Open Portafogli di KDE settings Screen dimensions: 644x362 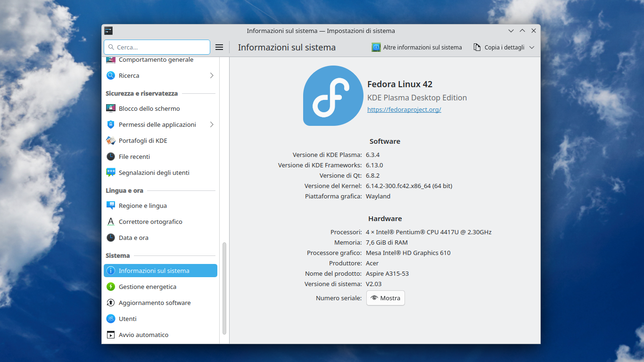[x=110, y=140]
